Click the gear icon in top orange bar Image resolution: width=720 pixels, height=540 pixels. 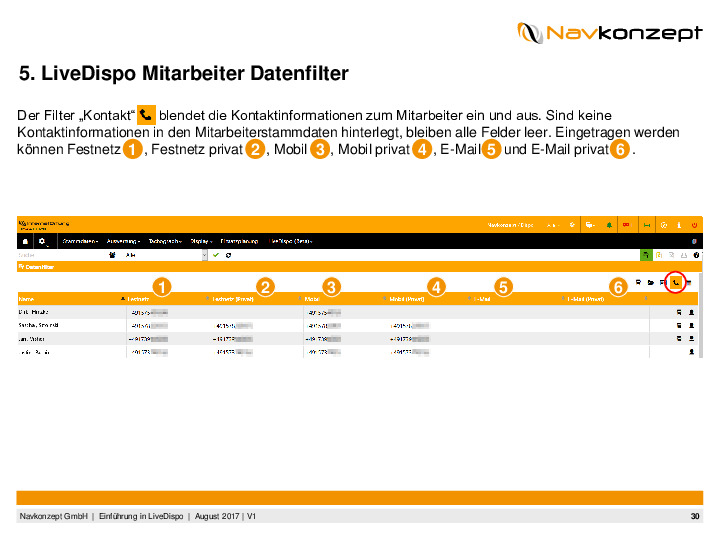pos(572,225)
